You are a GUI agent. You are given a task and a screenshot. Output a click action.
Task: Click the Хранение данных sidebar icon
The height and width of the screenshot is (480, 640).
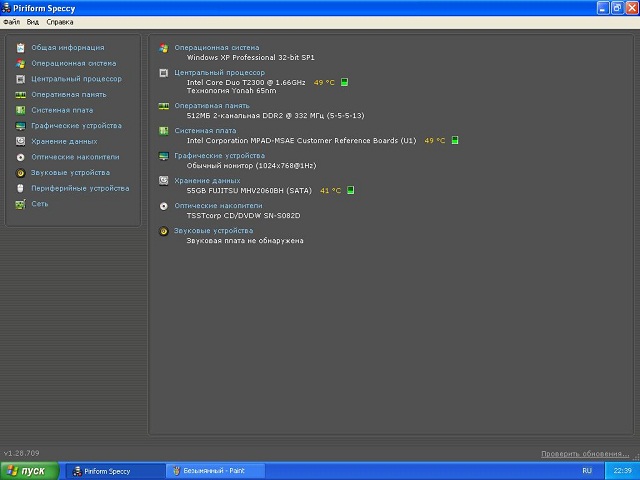pos(20,141)
